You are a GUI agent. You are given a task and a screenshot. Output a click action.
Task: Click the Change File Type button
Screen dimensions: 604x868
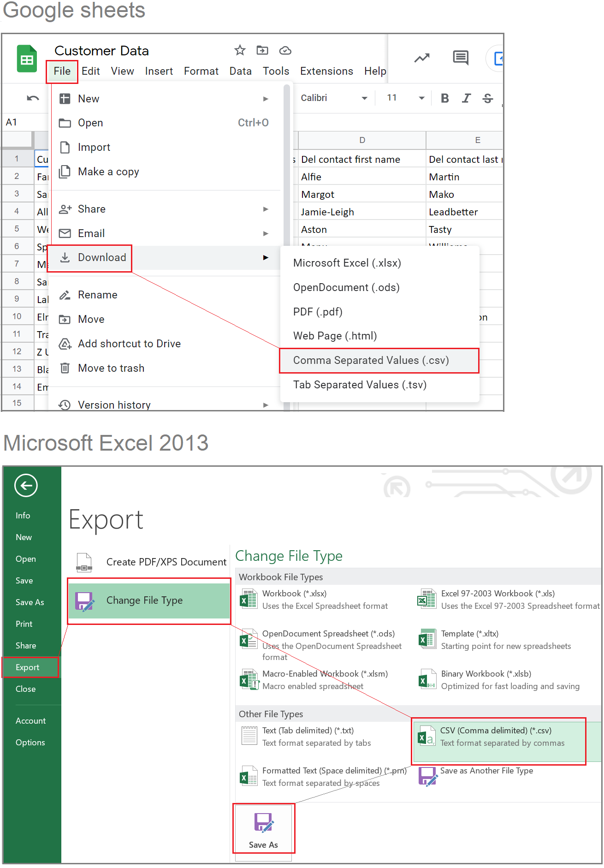tap(149, 601)
